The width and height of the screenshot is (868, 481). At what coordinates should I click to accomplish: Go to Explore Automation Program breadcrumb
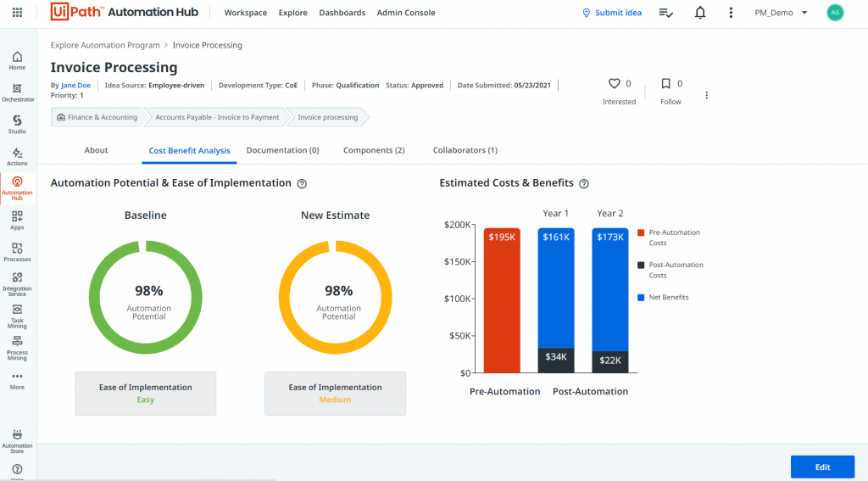tap(105, 46)
